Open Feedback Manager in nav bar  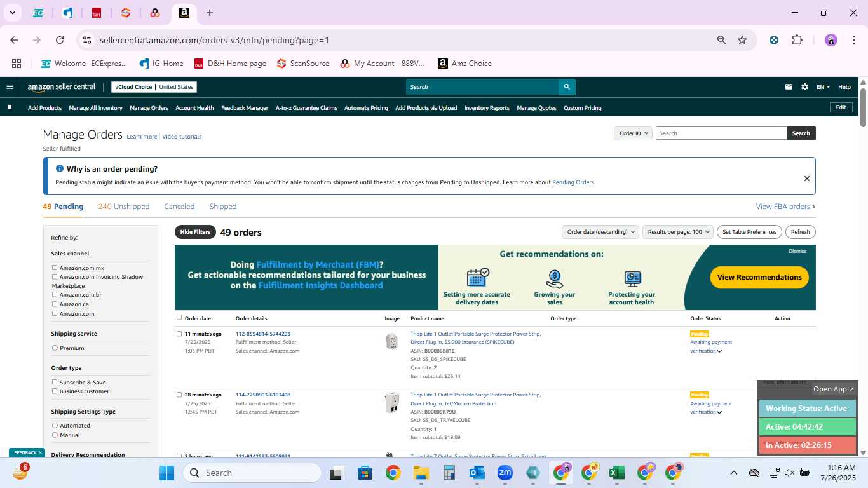[x=245, y=108]
